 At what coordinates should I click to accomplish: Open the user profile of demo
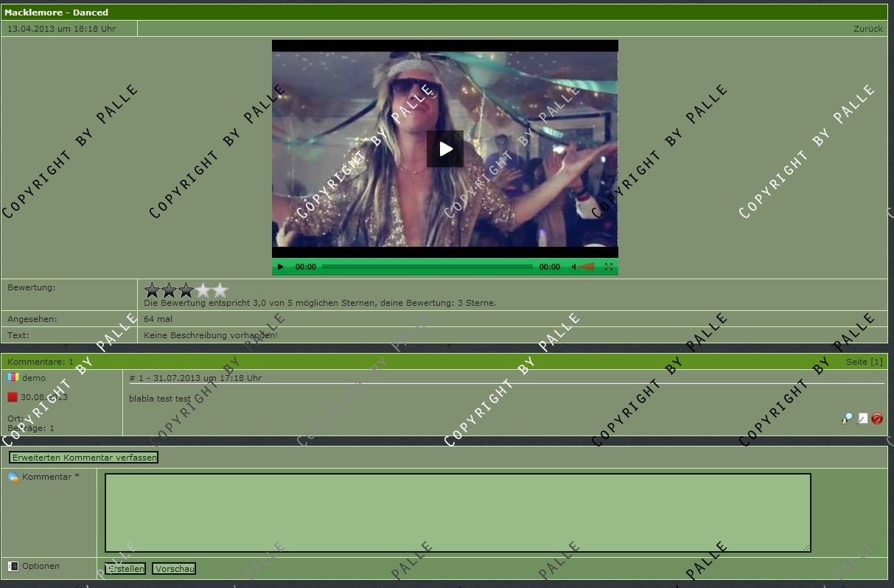34,378
